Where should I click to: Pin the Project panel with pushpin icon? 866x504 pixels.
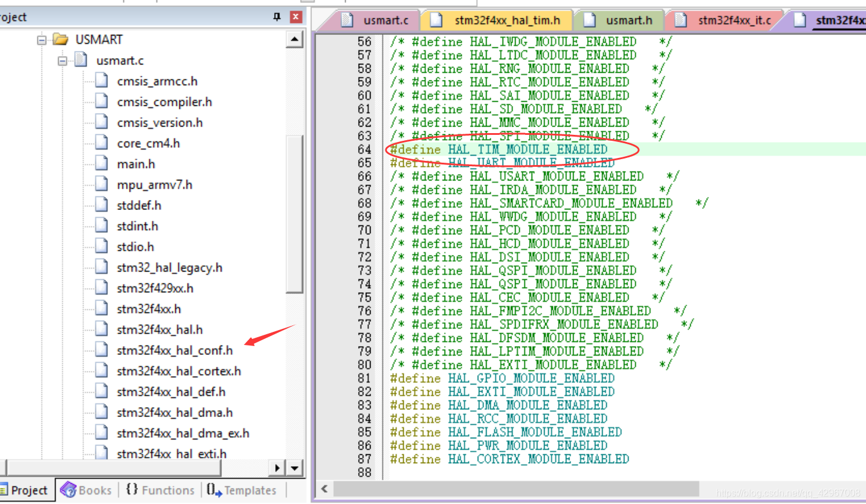[276, 17]
